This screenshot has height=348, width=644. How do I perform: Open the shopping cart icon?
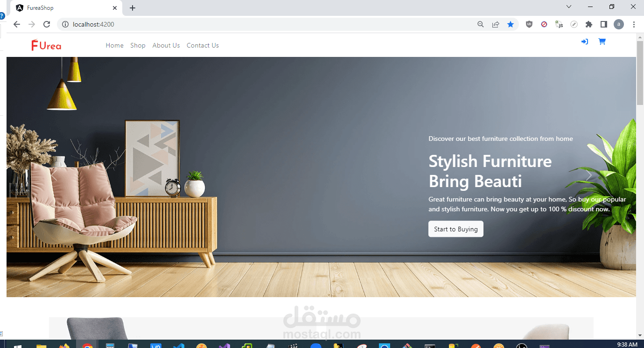click(x=602, y=42)
